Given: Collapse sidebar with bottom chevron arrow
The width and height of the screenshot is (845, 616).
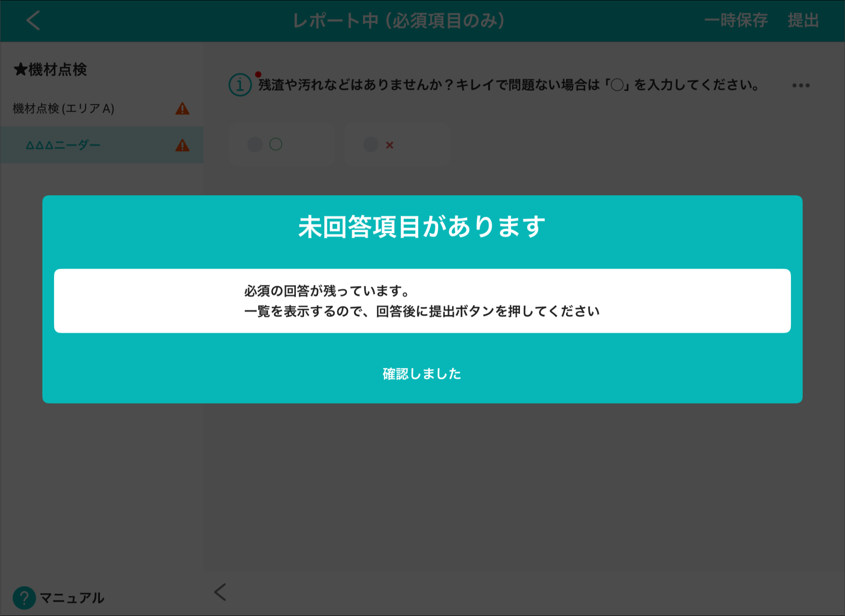Looking at the screenshot, I should (x=220, y=592).
